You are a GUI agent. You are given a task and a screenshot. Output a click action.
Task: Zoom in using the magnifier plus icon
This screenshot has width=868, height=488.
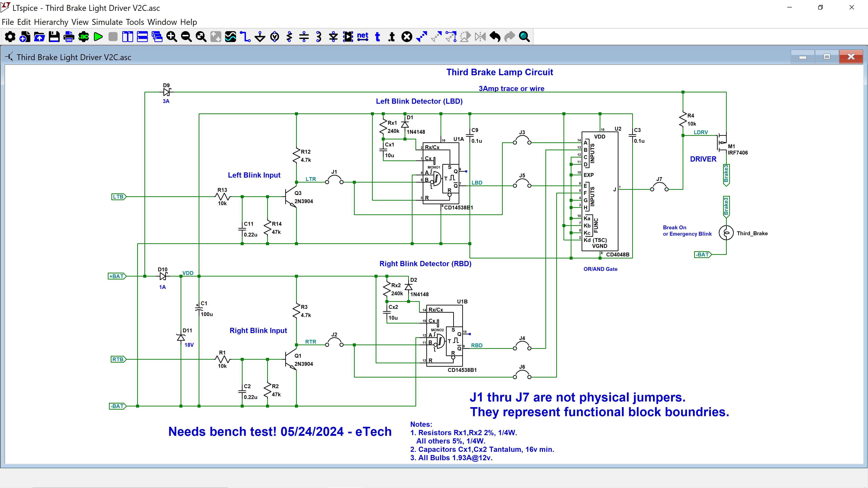(172, 37)
